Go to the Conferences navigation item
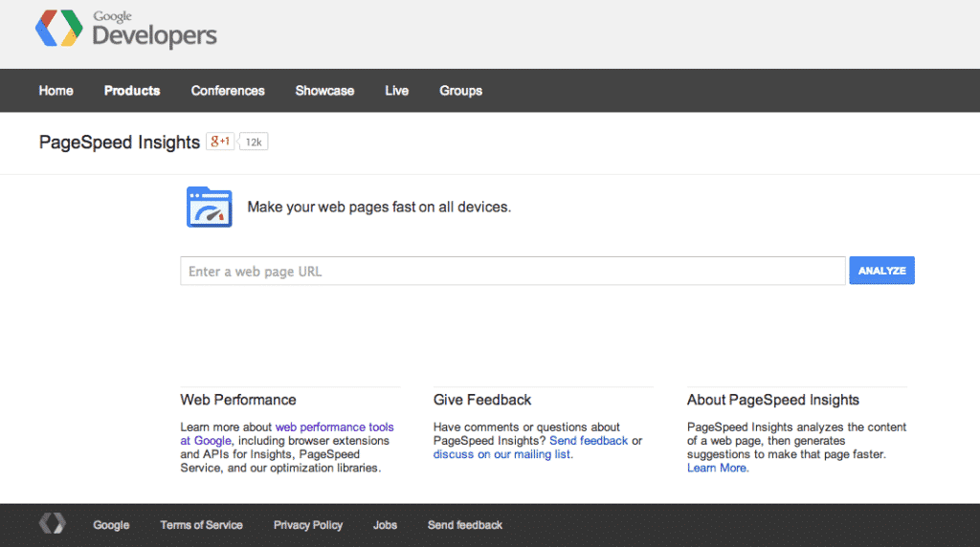The image size is (980, 547). pyautogui.click(x=228, y=91)
